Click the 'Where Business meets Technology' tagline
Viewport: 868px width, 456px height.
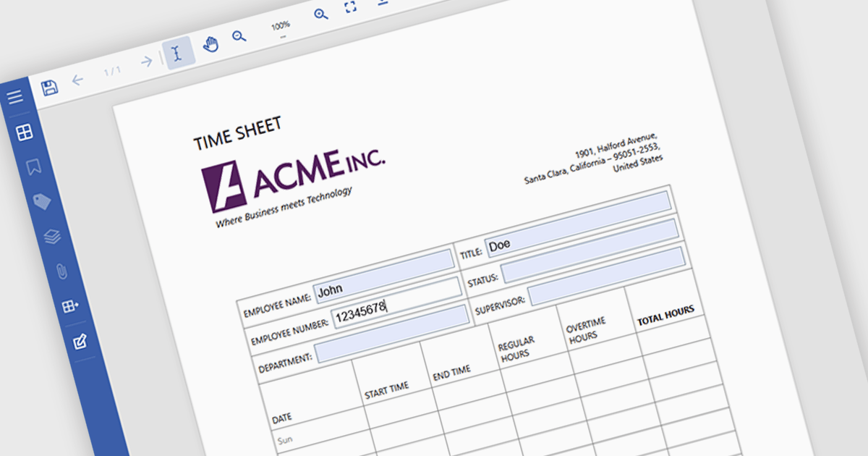[284, 207]
